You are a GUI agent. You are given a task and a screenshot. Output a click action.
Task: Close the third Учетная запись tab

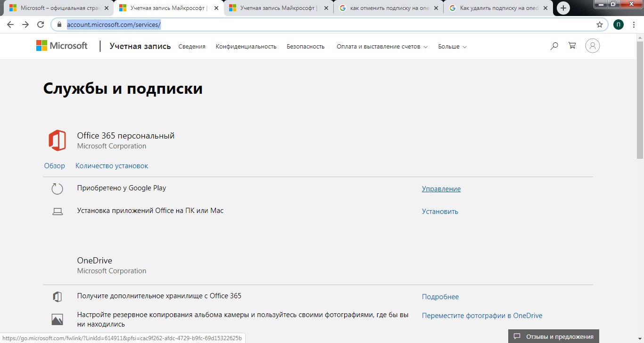[x=326, y=8]
